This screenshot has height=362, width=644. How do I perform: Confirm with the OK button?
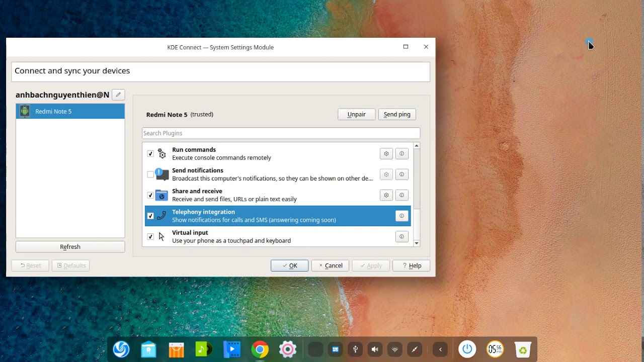(289, 265)
